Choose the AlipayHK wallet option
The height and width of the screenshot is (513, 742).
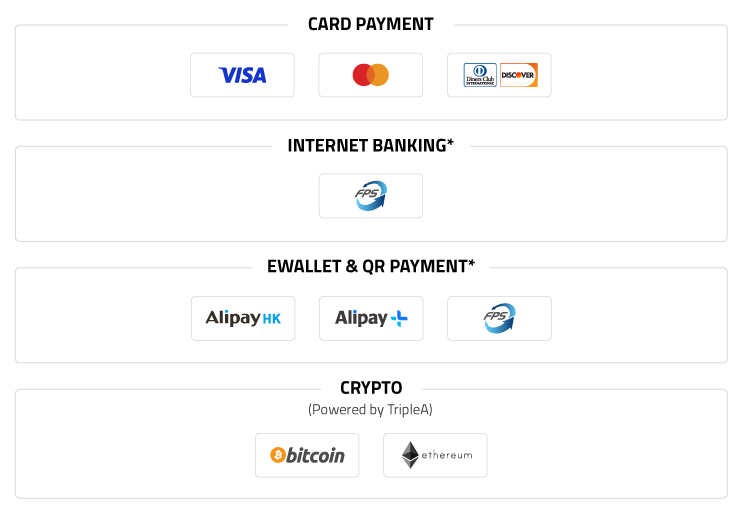tap(243, 318)
